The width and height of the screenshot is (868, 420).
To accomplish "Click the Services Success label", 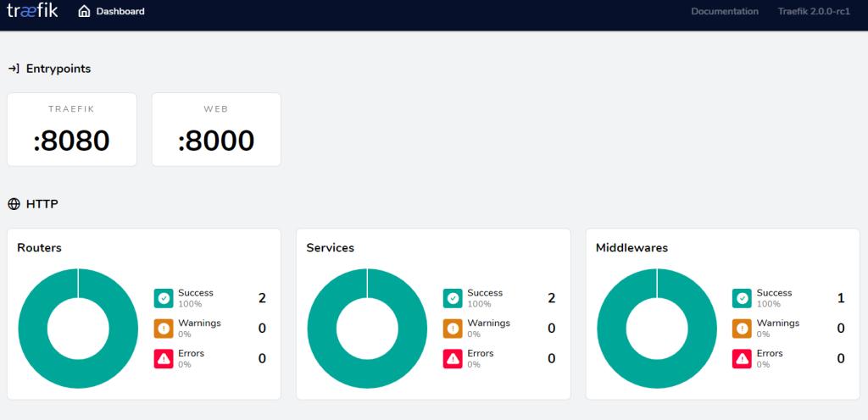I will pyautogui.click(x=485, y=293).
